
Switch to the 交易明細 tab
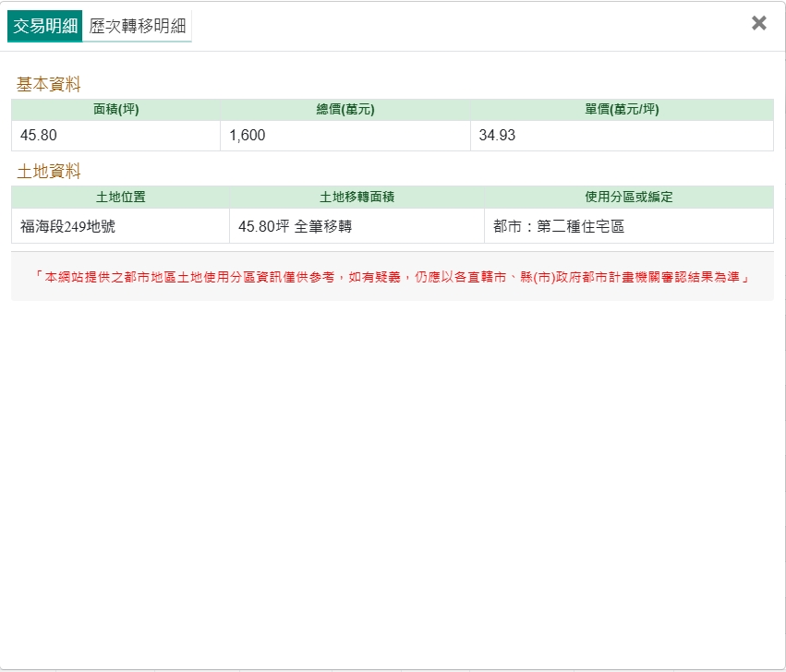44,26
